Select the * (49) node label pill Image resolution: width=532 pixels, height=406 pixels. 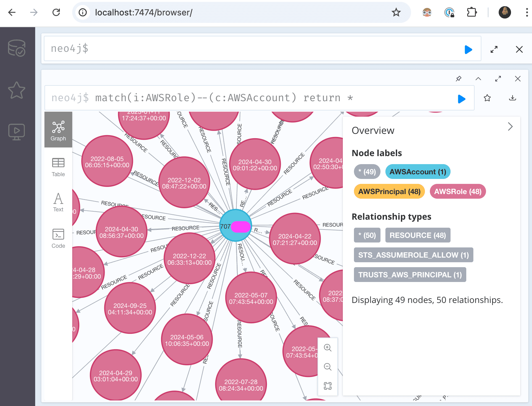tap(367, 172)
